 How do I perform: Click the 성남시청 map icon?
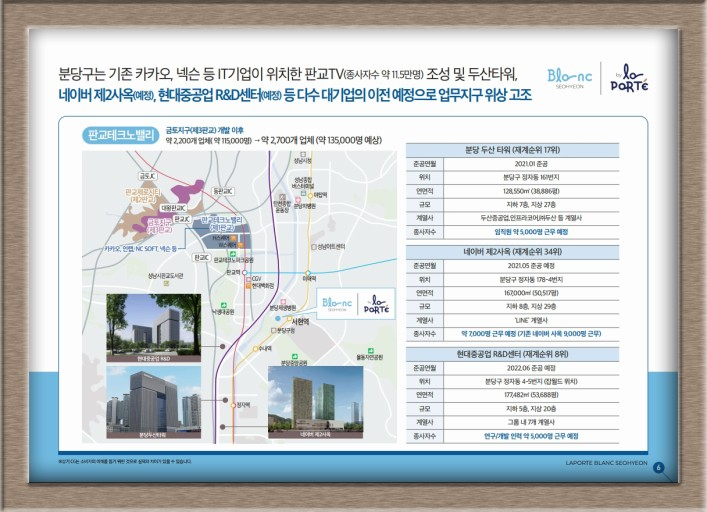303,155
